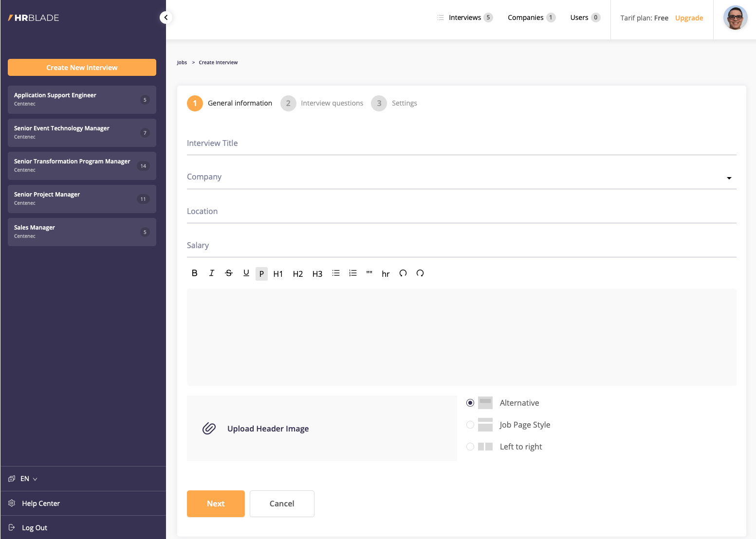
Task: Insert a bulleted list
Action: click(336, 273)
